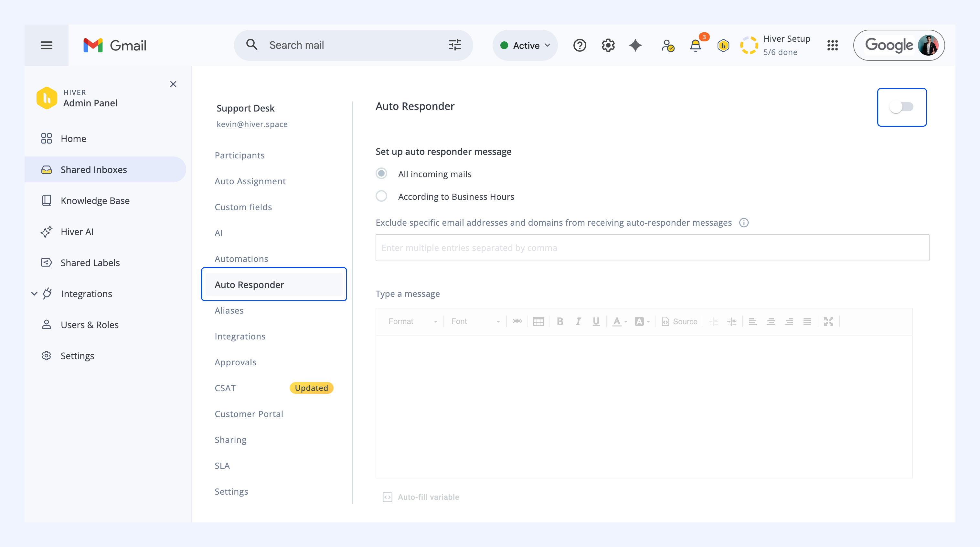This screenshot has height=547, width=980.
Task: Select According to Business Hours option
Action: tap(382, 196)
